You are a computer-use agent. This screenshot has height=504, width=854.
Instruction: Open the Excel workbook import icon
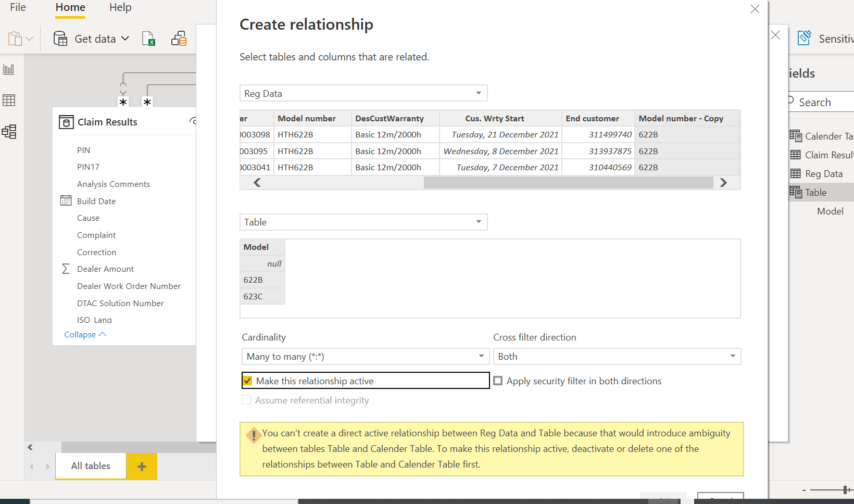click(148, 39)
